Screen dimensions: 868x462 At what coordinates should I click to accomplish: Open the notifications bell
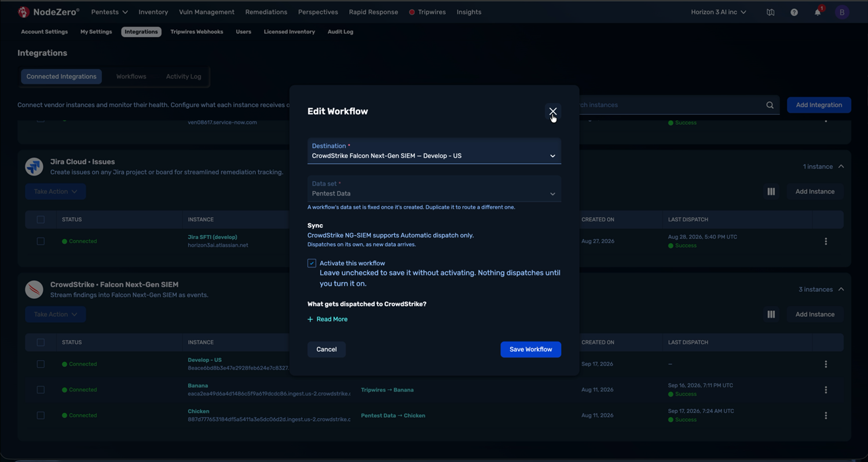point(818,12)
